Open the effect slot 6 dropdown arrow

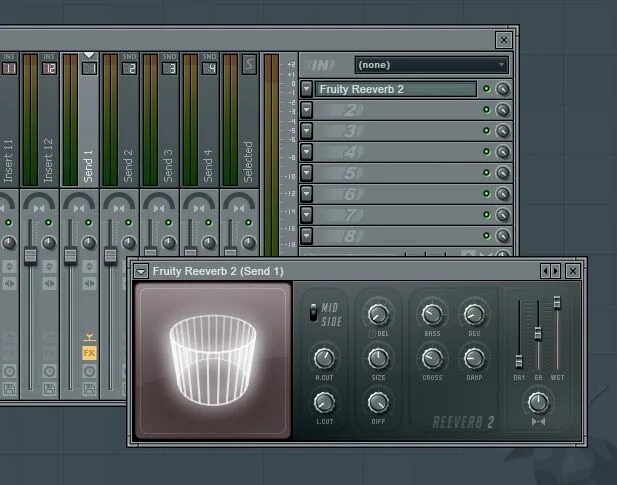click(x=307, y=194)
